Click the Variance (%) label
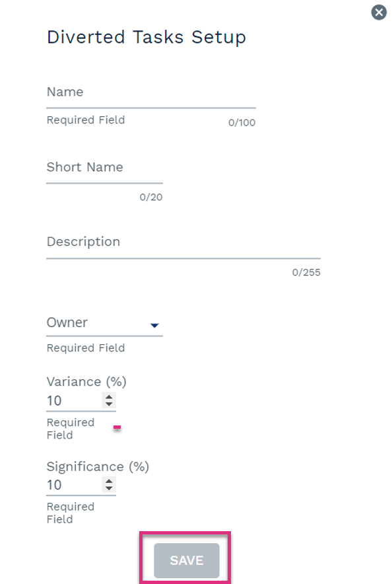 click(x=86, y=382)
